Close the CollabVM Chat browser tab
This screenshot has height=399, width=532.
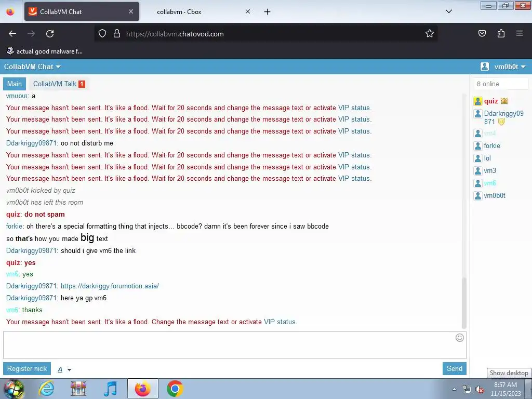click(131, 11)
